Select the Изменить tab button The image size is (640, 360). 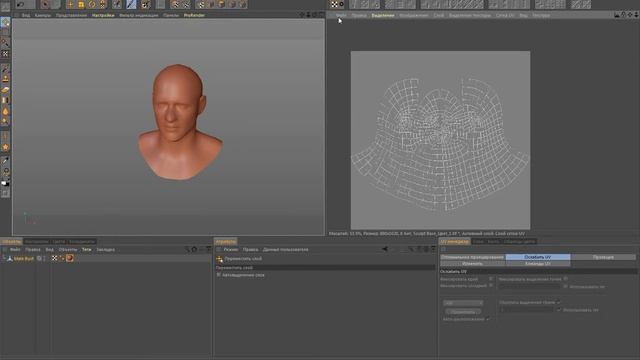coord(473,264)
